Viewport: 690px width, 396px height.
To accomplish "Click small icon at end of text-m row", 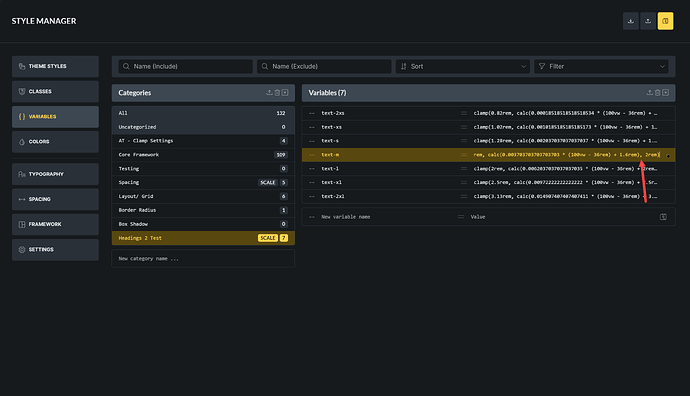I will 668,156.
